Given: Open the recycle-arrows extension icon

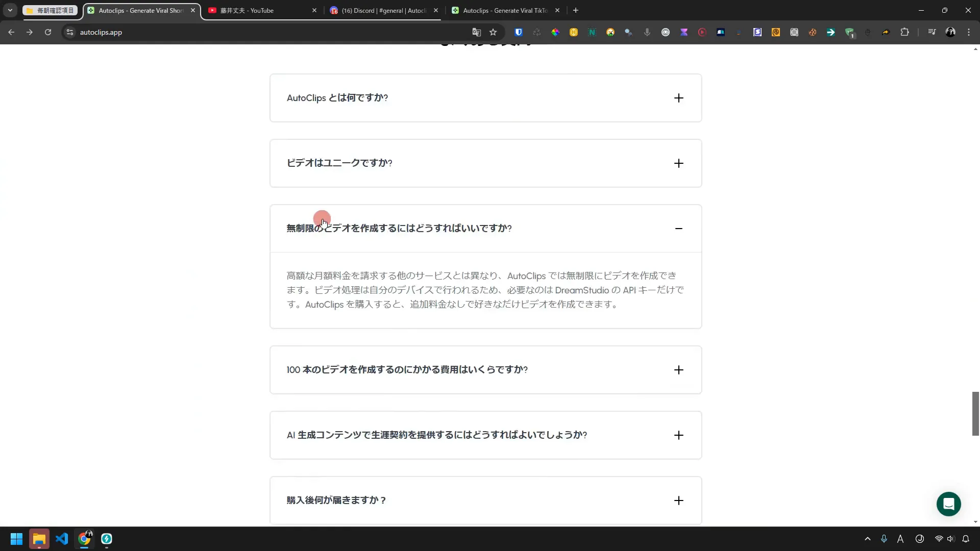Looking at the screenshot, I should tap(537, 32).
